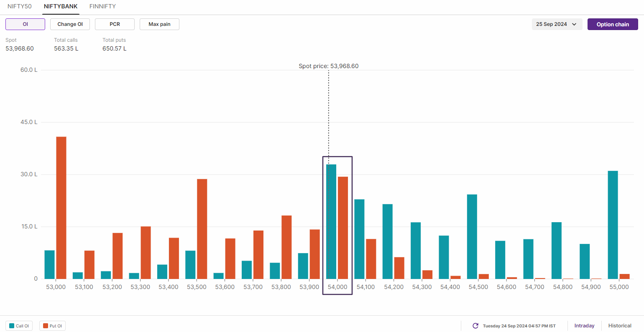Open the 25 Sep 2024 expiry dropdown
644x332 pixels.
click(x=557, y=24)
